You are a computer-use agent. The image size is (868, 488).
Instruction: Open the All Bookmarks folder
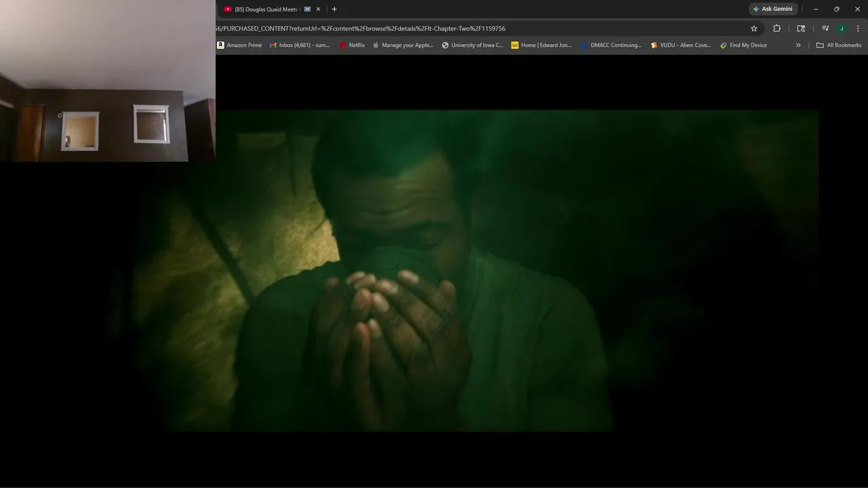tap(839, 45)
